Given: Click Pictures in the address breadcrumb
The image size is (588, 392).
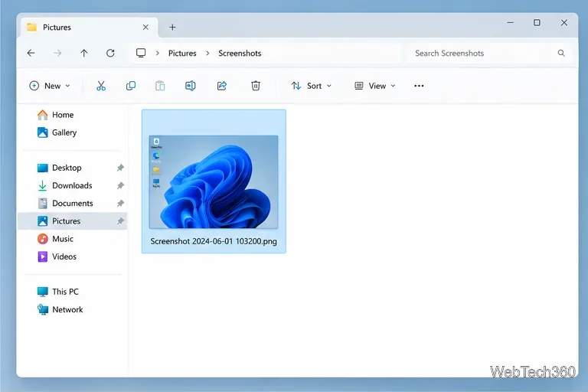Looking at the screenshot, I should (182, 54).
